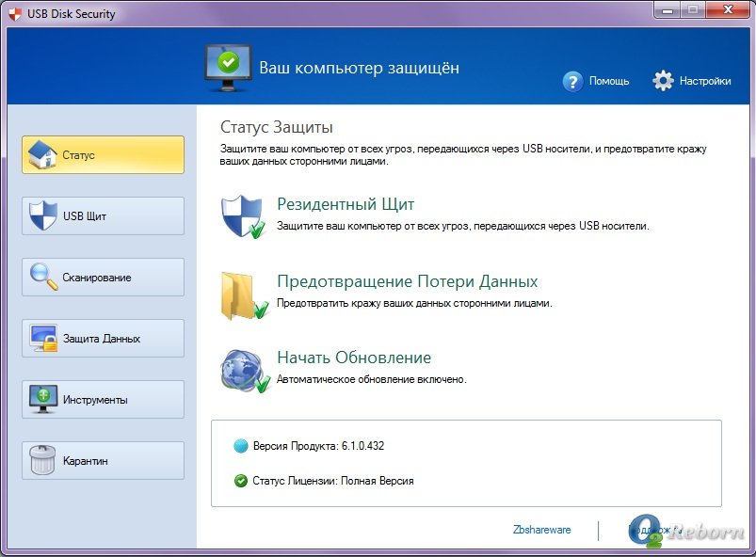Viewport: 756px width, 557px height.
Task: Click the Статус Защиты heading
Action: coord(276,127)
